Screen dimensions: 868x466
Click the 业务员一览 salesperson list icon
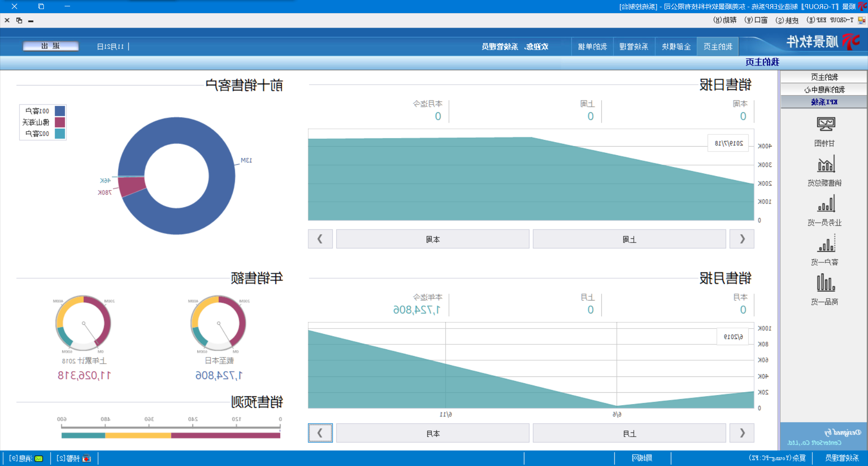[826, 204]
